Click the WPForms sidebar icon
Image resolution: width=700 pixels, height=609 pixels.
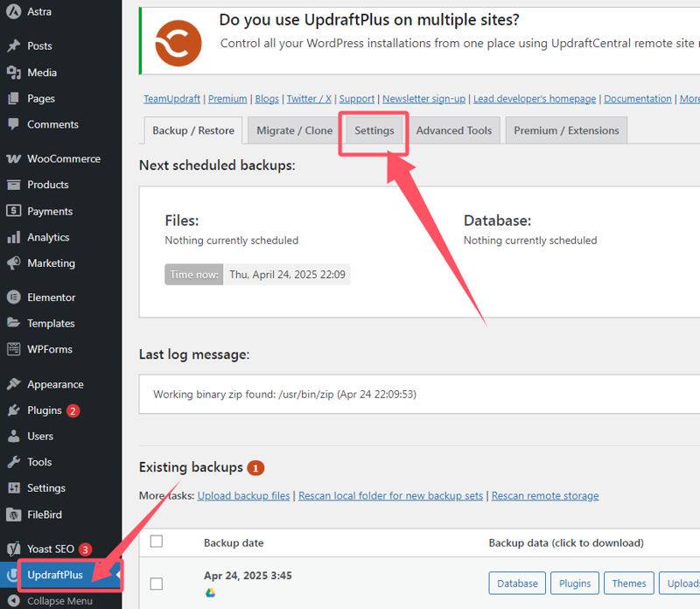(13, 349)
